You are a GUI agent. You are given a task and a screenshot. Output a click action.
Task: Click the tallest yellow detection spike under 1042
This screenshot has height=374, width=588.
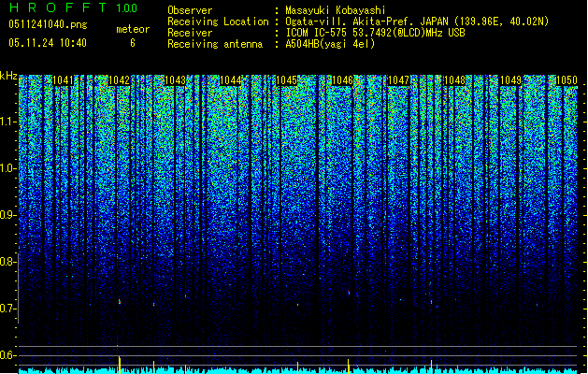tap(120, 365)
